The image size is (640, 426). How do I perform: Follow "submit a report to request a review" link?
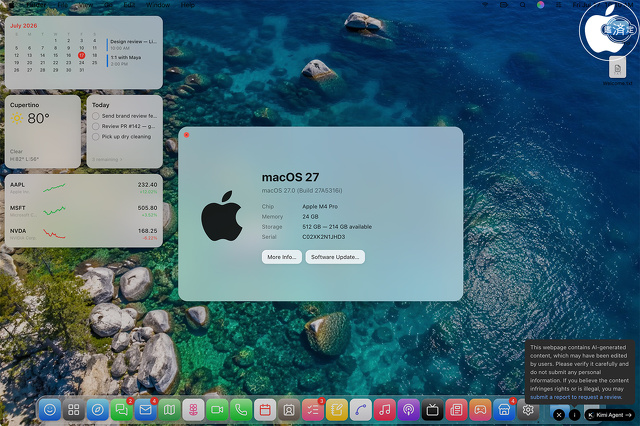[x=576, y=397]
